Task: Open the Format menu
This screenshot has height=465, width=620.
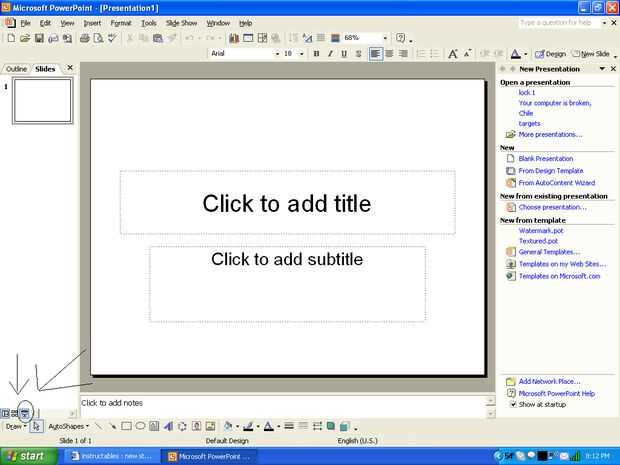Action: [x=121, y=23]
